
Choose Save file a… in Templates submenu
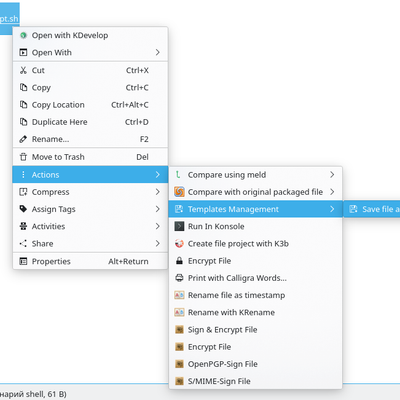pyautogui.click(x=372, y=209)
